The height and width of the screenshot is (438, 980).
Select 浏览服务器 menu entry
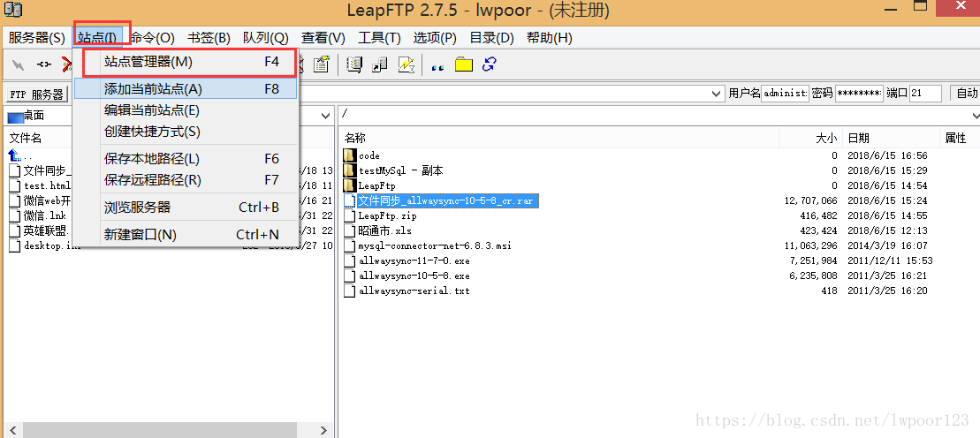pos(137,208)
